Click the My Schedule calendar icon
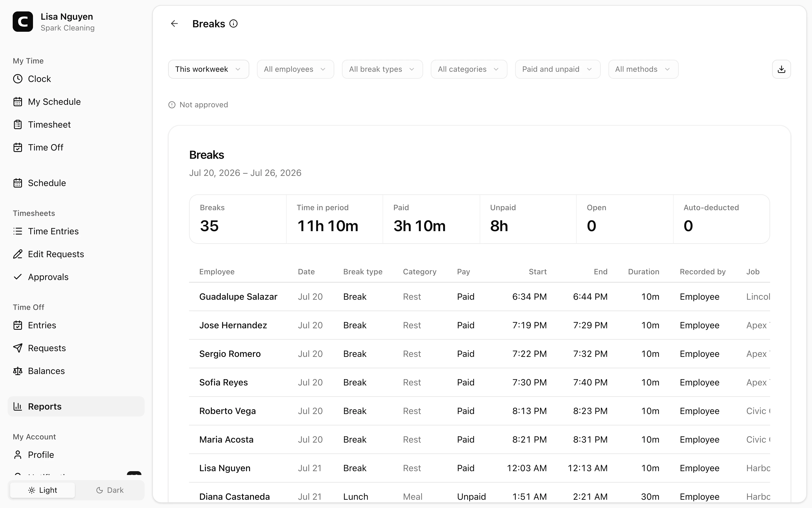The height and width of the screenshot is (508, 812). click(x=18, y=102)
